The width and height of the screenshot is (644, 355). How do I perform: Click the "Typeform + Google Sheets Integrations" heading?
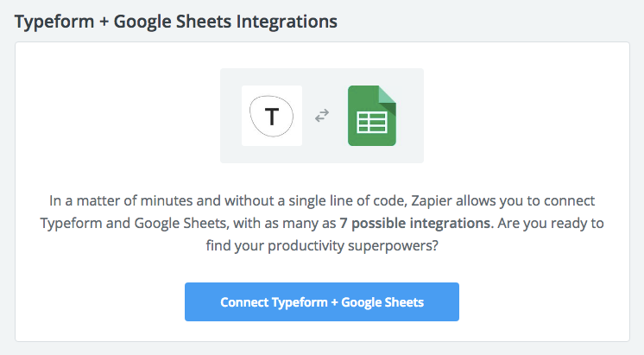[x=175, y=20]
